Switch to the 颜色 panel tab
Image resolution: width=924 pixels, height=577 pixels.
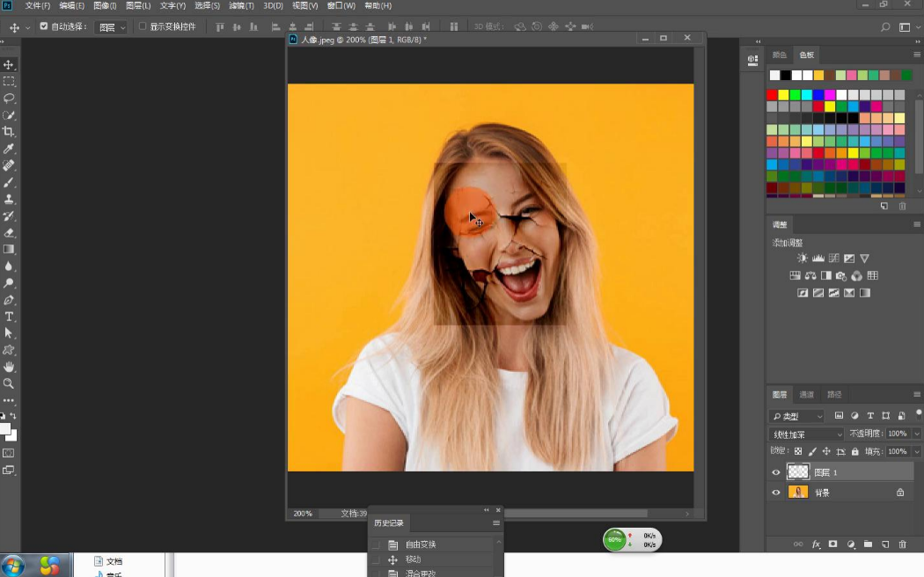(780, 55)
